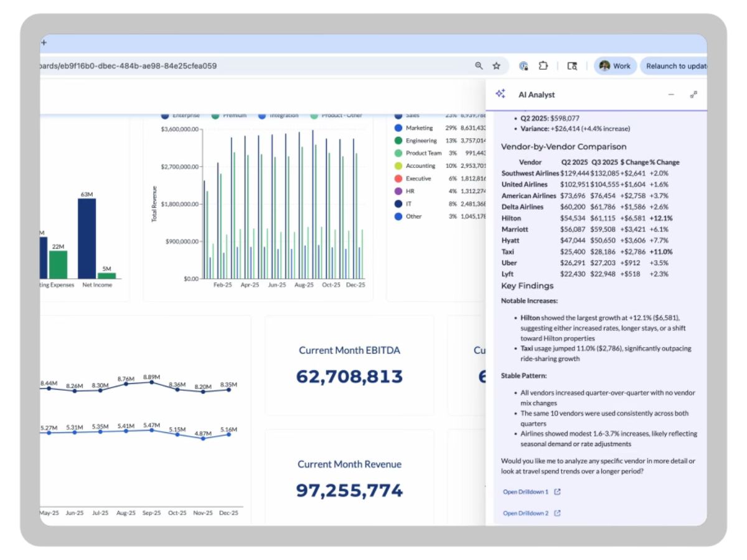Click the Current Month EBITDA card
747x560 pixels.
coord(349,365)
